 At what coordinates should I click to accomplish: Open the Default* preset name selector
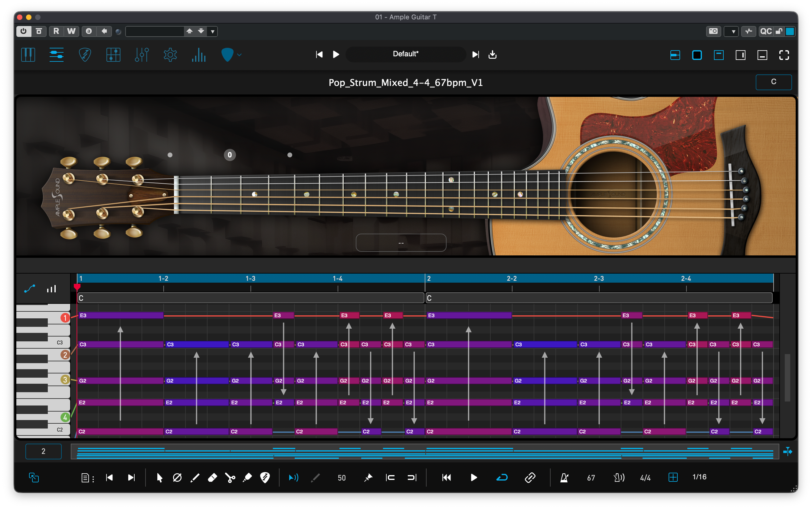(x=406, y=54)
